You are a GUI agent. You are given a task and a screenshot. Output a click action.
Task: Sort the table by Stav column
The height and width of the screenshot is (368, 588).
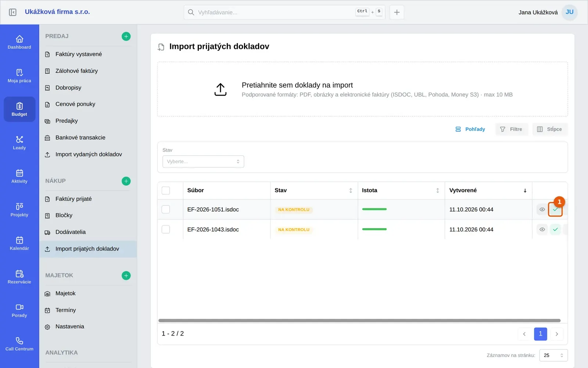[x=351, y=190]
